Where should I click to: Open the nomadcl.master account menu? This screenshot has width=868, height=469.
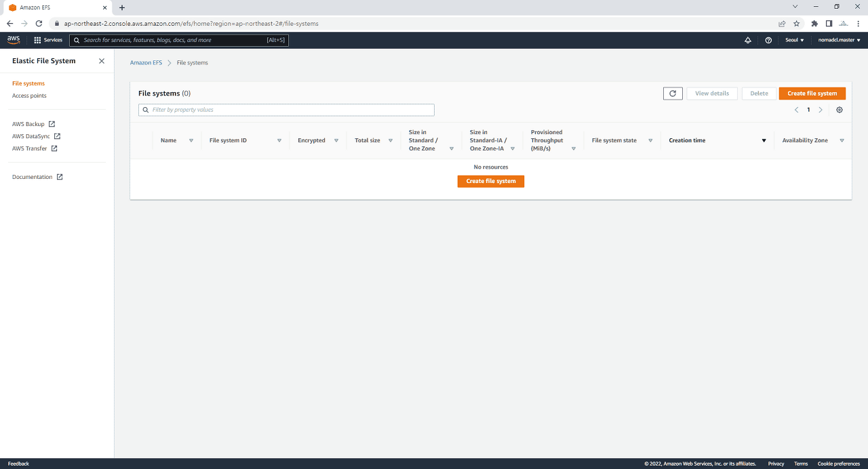coord(839,40)
